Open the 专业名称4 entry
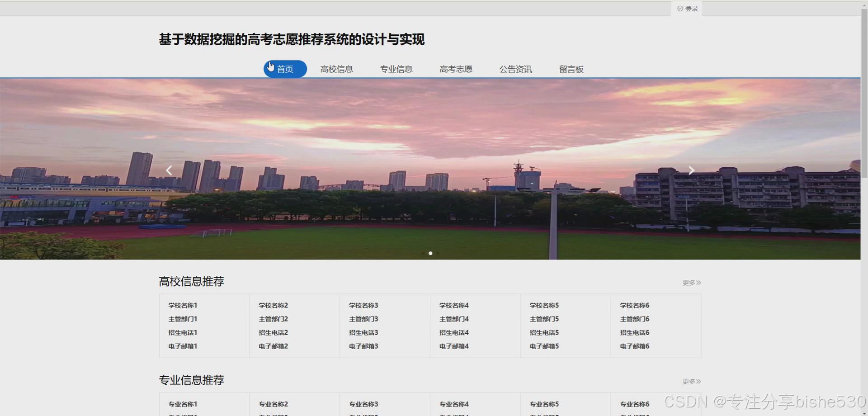868x416 pixels. [454, 404]
